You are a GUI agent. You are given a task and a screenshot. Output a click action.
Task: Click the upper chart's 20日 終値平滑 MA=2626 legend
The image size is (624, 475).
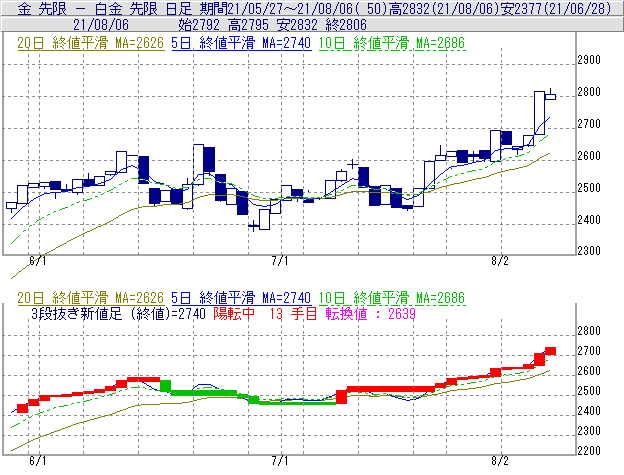[x=91, y=43]
